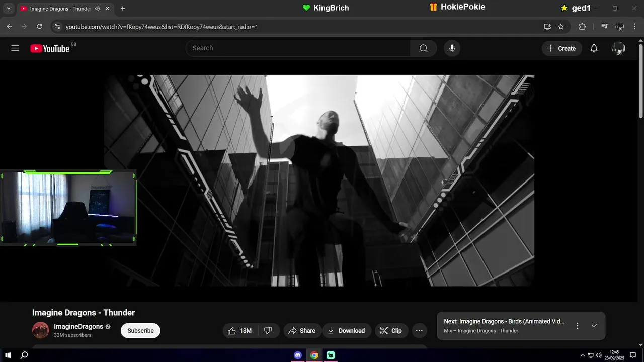Click the webcam overlay preview
Viewport: 644px width, 362px height.
68,208
